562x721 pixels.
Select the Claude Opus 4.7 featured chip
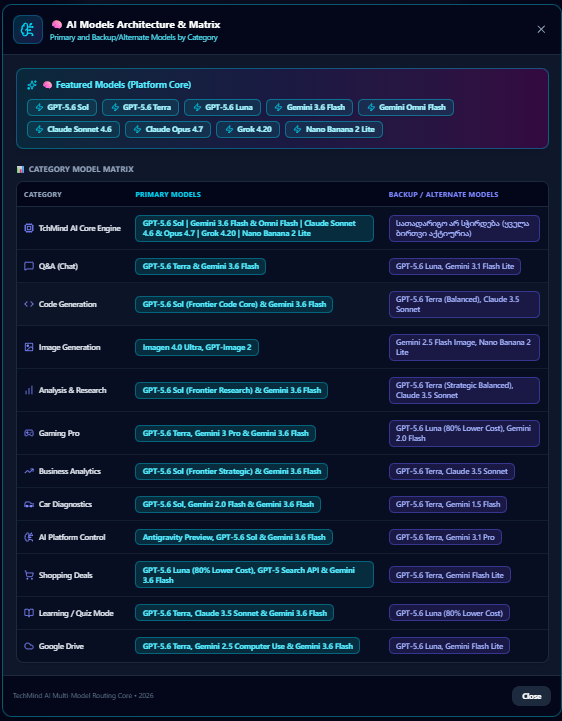click(168, 129)
